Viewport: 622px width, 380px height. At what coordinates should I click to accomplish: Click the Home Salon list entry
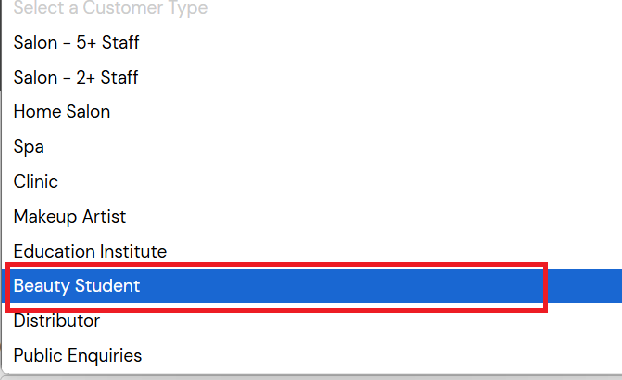click(x=312, y=112)
